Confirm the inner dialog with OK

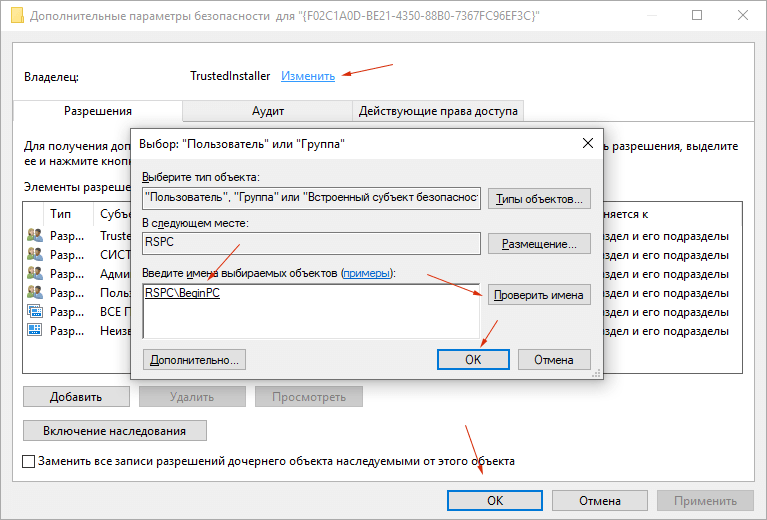[473, 360]
